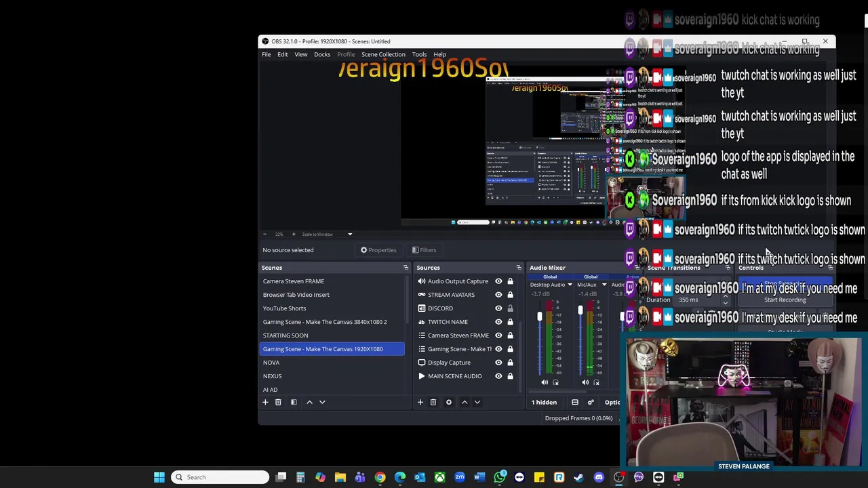The height and width of the screenshot is (488, 868).
Task: Add a new source with plus icon
Action: pos(420,403)
